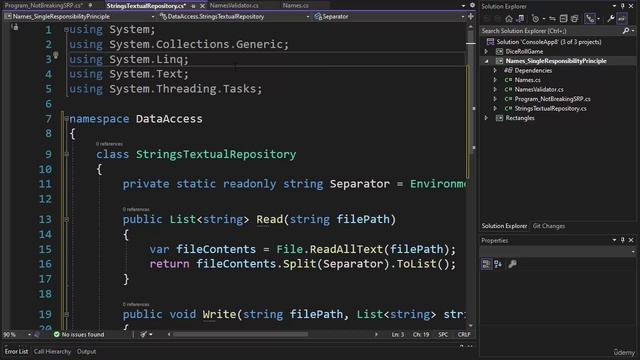Open Pending Changes Filter clock icon
This screenshot has width=640, height=360.
coord(536,19)
